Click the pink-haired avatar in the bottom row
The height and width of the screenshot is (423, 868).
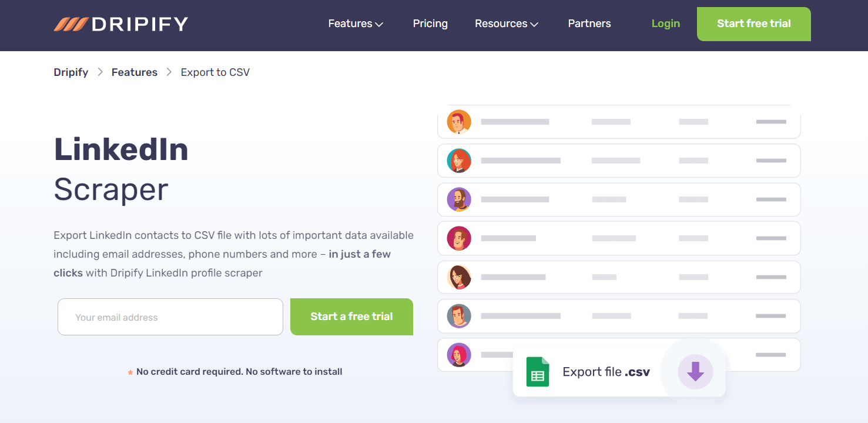click(x=459, y=355)
